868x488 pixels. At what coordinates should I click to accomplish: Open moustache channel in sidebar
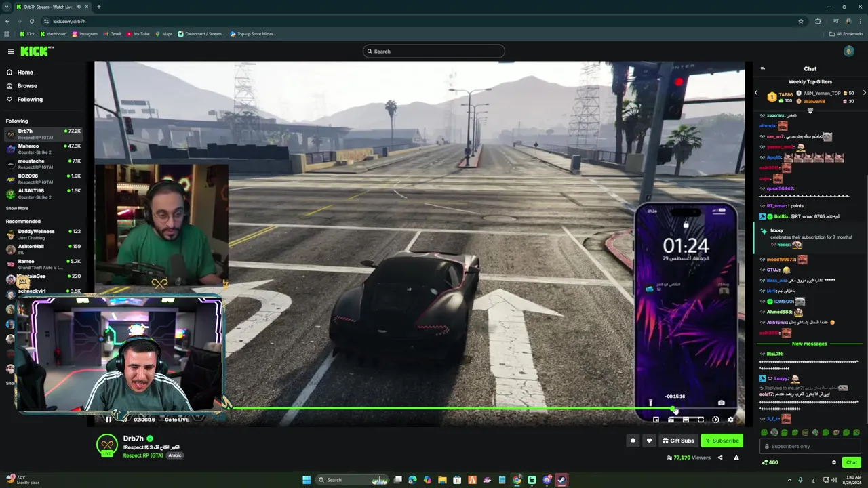(43, 163)
